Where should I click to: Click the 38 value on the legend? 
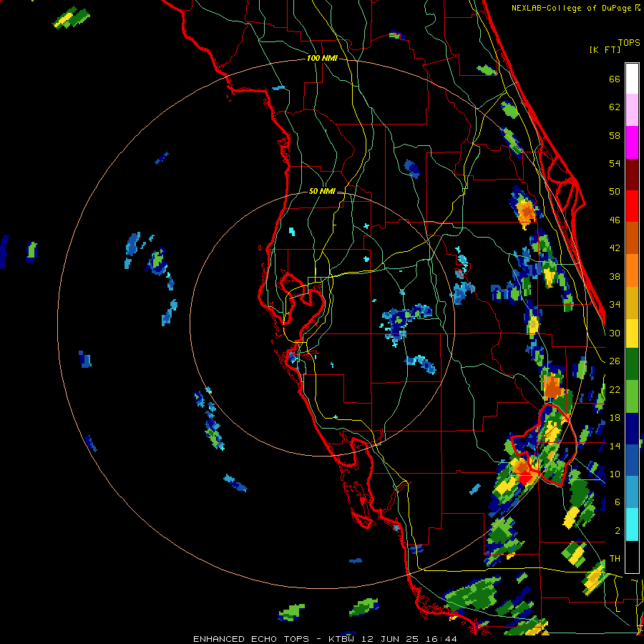coord(615,276)
